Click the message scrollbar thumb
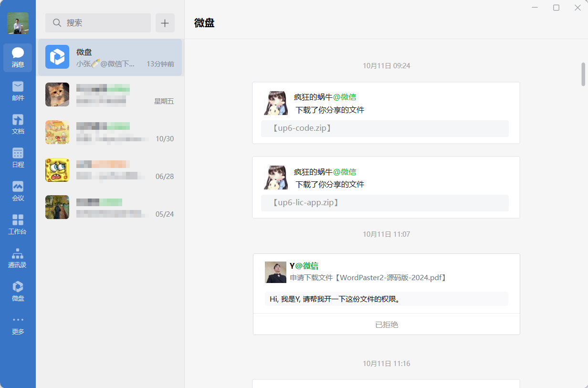Viewport: 588px width, 388px height. tap(583, 74)
